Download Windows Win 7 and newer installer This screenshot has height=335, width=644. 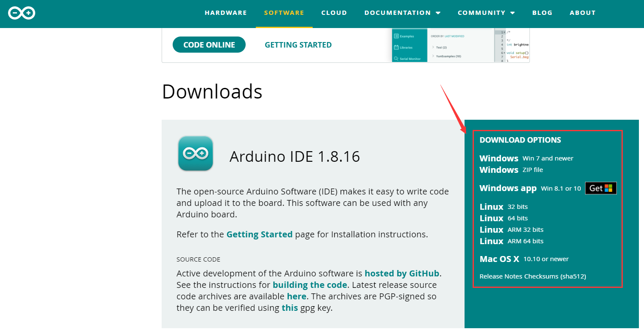tap(526, 158)
